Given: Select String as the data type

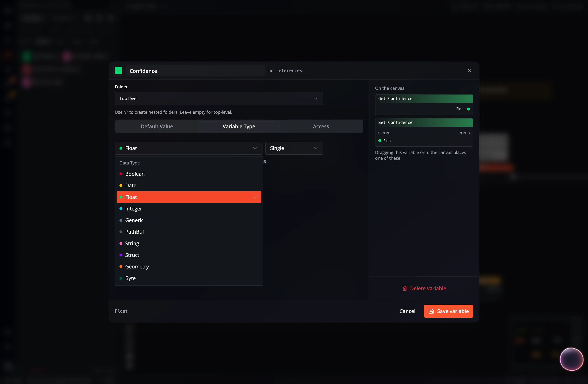Looking at the screenshot, I should pyautogui.click(x=189, y=244).
